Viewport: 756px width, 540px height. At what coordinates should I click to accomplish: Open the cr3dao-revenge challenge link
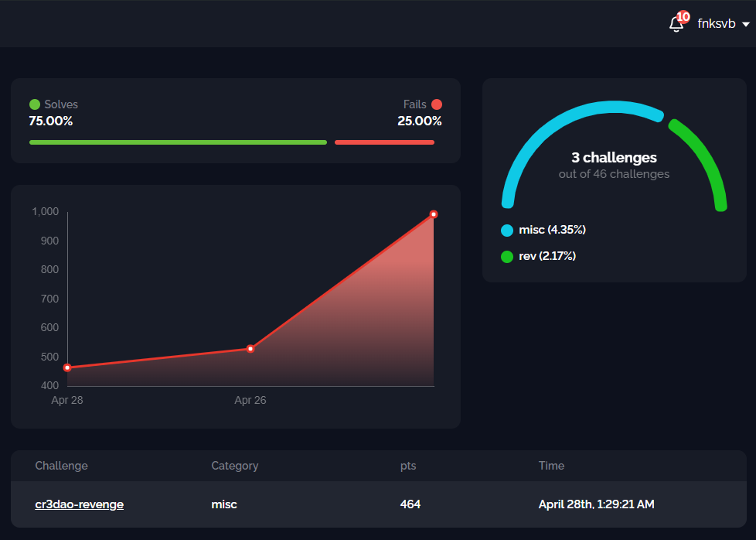pos(79,504)
